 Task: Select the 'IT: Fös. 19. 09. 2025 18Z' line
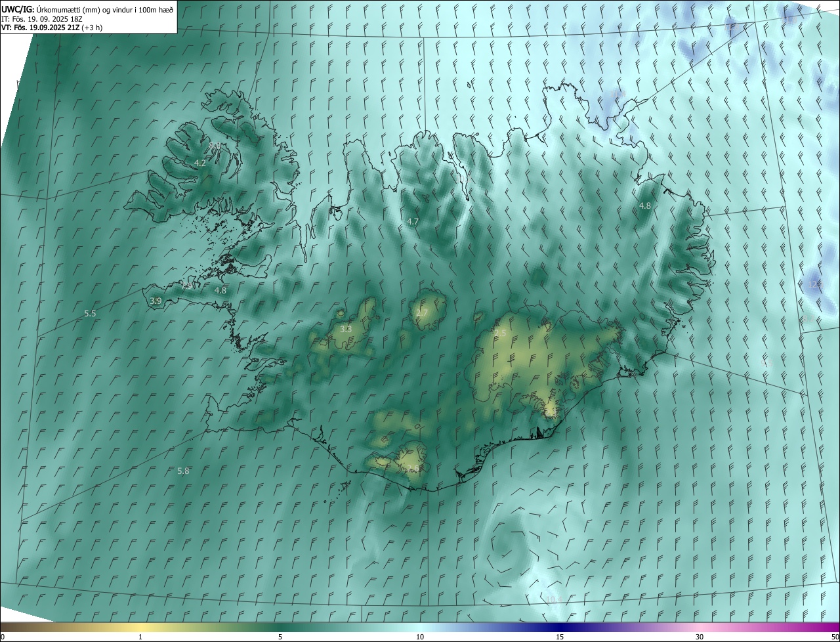[41, 19]
